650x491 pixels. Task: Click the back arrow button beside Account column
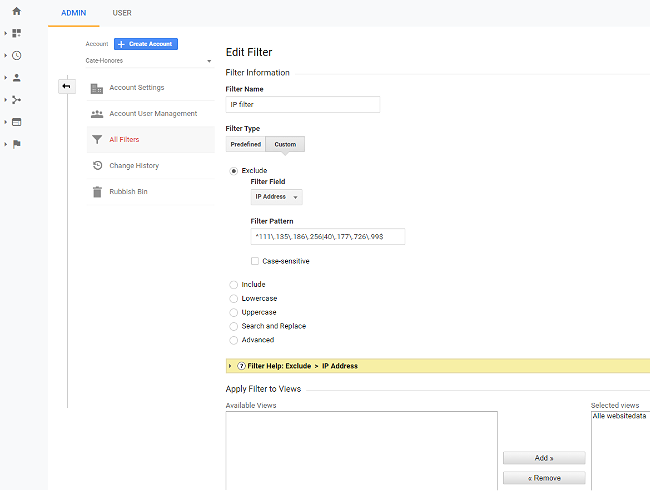coord(66,86)
